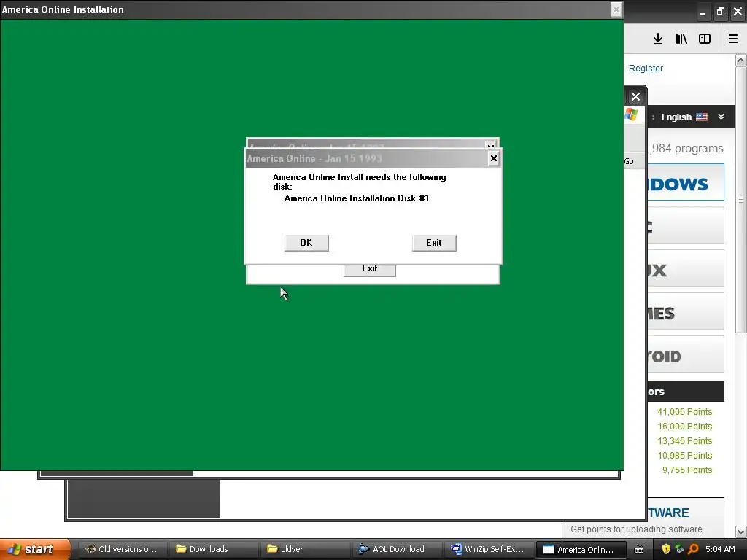Click the 10,985 Points entry

click(684, 456)
